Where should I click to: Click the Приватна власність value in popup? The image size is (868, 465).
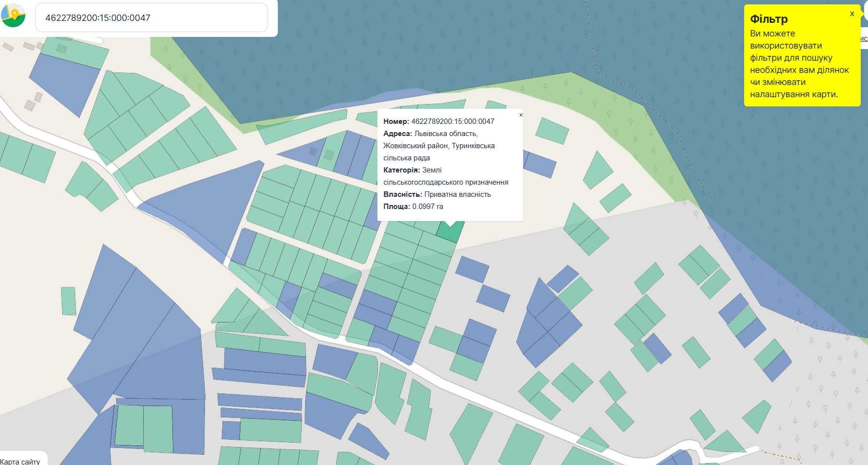tap(457, 194)
